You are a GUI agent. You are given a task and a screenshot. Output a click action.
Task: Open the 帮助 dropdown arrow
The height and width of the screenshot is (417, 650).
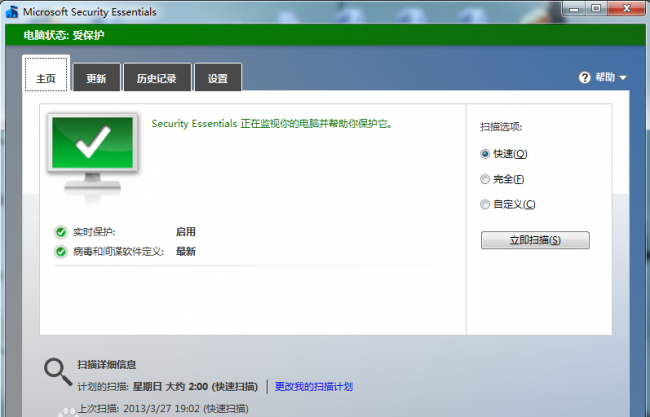(623, 78)
